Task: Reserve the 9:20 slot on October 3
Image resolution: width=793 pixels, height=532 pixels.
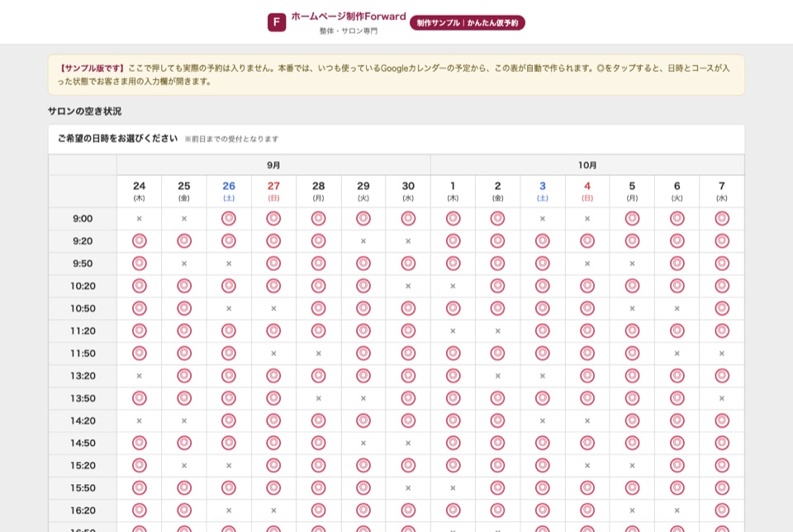Action: pyautogui.click(x=543, y=240)
